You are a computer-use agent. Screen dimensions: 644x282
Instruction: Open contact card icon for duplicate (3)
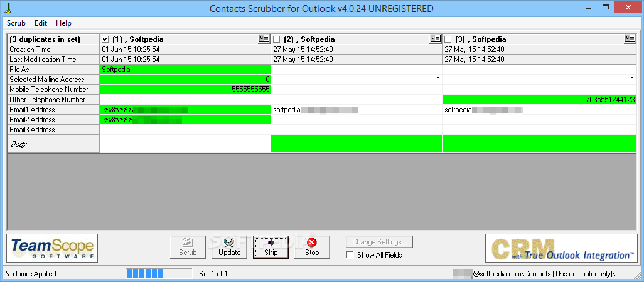click(x=630, y=38)
